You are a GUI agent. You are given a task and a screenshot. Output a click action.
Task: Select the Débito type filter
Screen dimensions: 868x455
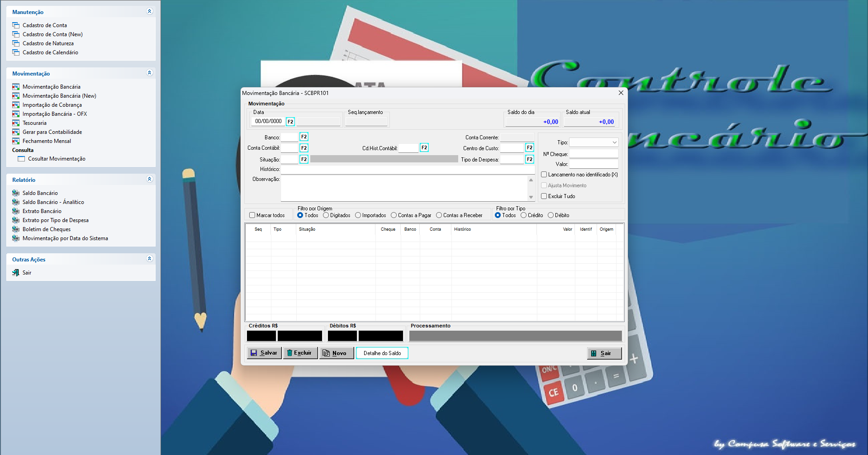point(550,215)
